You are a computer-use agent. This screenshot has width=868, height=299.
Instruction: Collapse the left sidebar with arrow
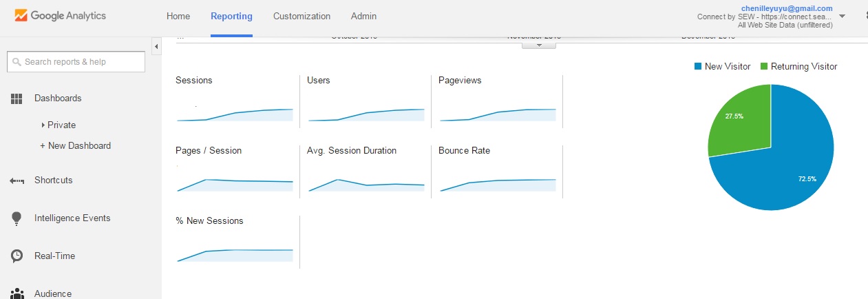(156, 46)
